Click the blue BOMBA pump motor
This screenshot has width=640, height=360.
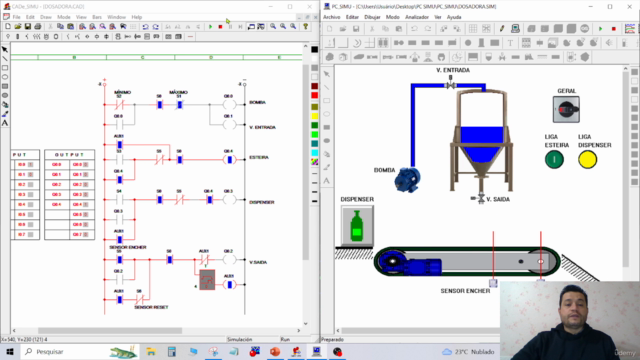tap(407, 180)
